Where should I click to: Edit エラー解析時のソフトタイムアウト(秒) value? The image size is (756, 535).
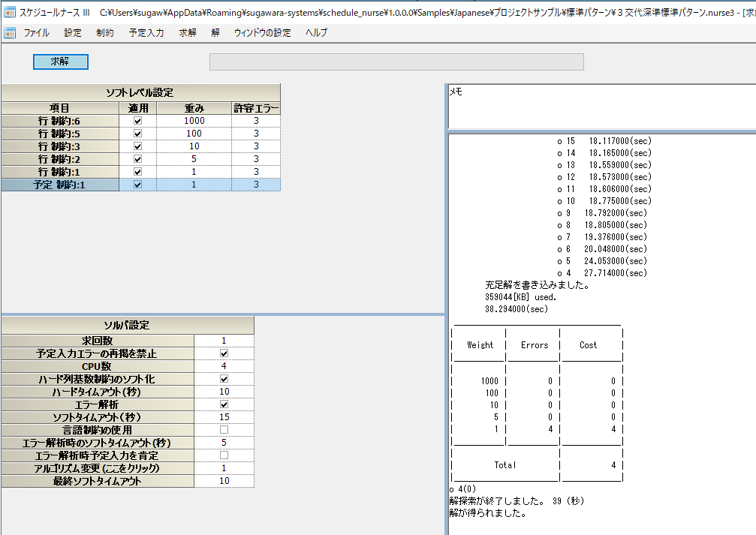[x=224, y=443]
